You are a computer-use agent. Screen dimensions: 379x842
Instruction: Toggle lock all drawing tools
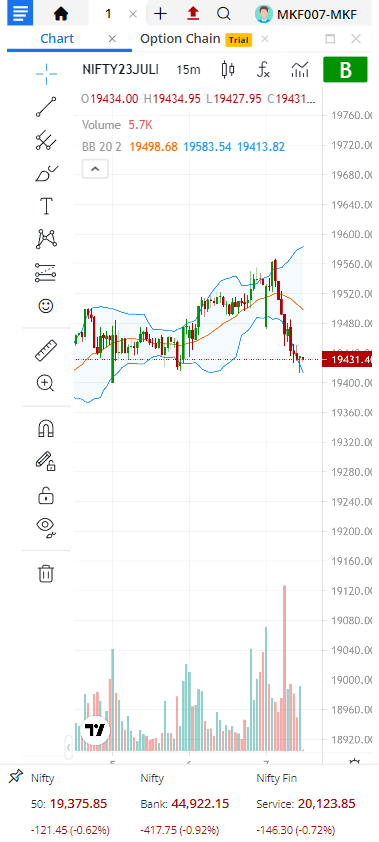point(46,495)
